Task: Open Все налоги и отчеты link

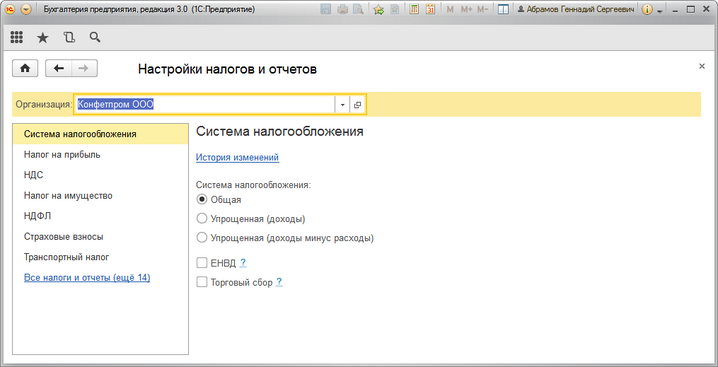Action: [x=87, y=278]
